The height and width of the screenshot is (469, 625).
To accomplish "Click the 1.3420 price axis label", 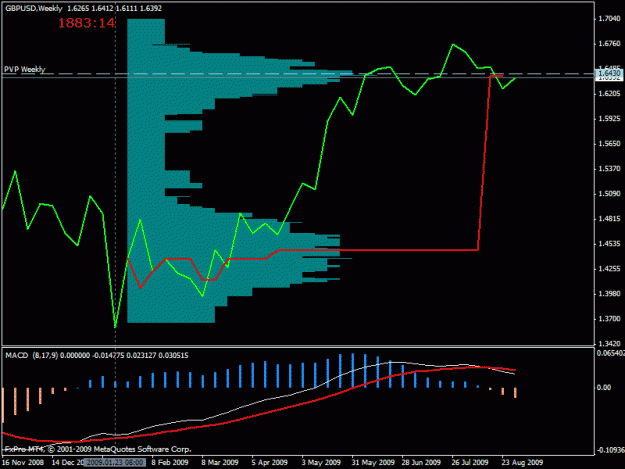I will [x=609, y=343].
